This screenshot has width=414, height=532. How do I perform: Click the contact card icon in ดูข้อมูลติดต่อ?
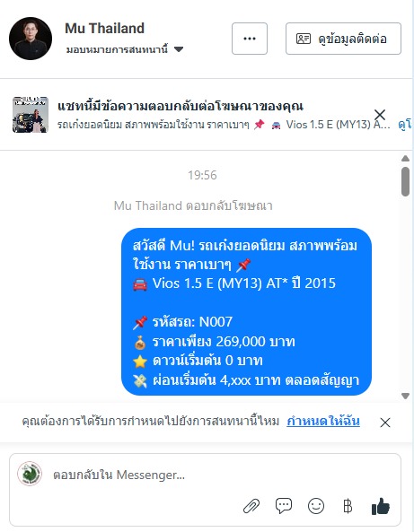point(304,39)
